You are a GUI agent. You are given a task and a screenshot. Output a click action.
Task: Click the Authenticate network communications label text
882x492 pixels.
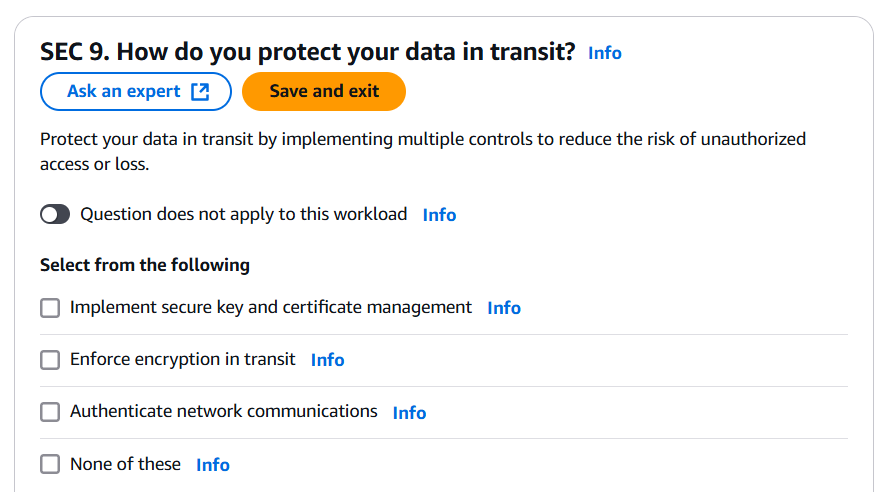[223, 412]
